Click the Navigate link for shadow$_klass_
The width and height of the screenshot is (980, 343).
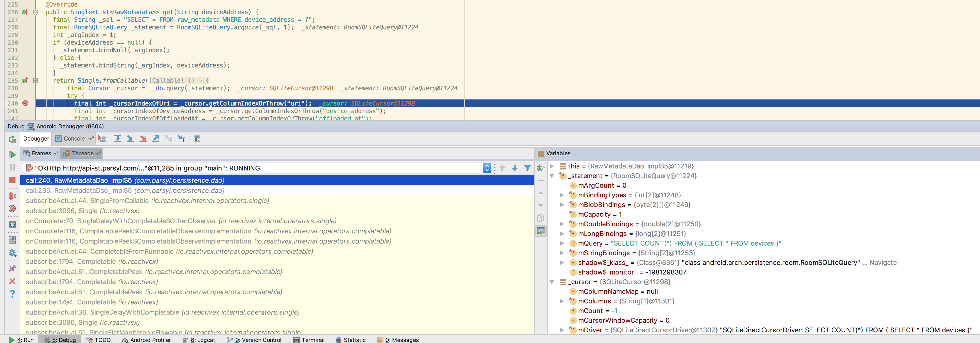(x=883, y=263)
